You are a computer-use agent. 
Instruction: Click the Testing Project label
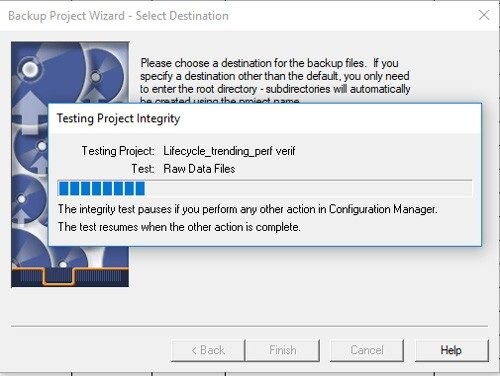(x=118, y=151)
